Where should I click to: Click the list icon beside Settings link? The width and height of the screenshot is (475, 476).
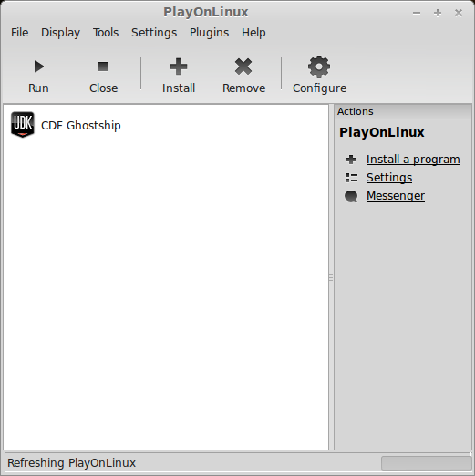351,178
